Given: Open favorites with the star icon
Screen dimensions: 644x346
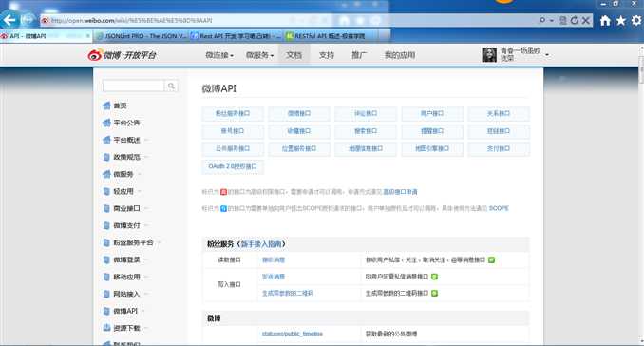Looking at the screenshot, I should [620, 21].
